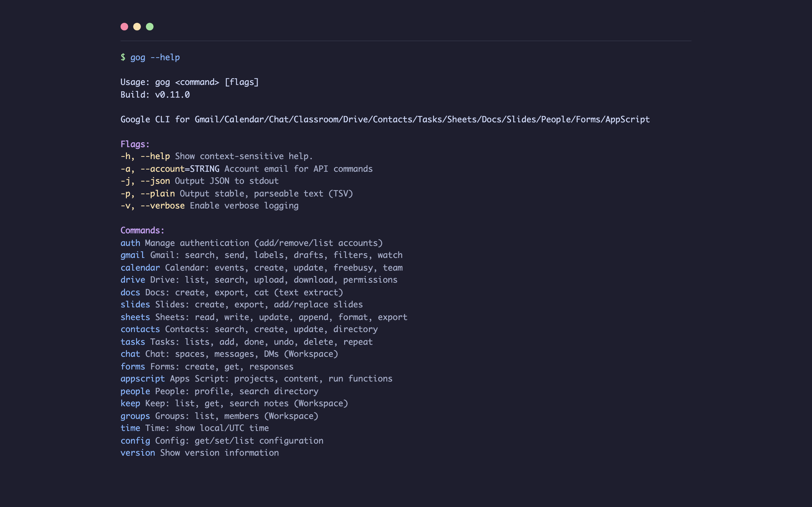Viewport: 812px width, 507px height.
Task: Click the 'keep' command name
Action: pyautogui.click(x=130, y=403)
